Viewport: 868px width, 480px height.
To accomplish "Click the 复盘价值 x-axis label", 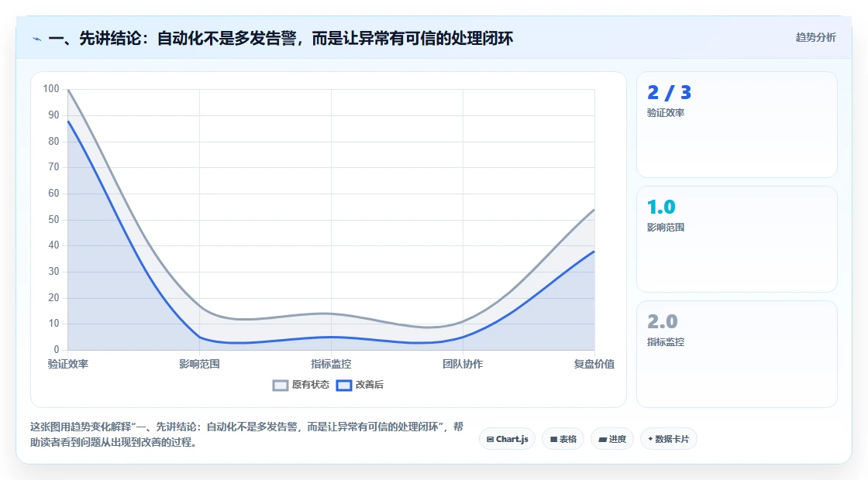I will coord(594,364).
